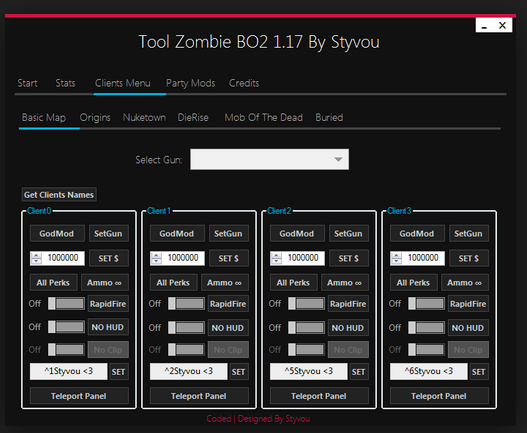Screen dimensions: 527x433
Task: Give All Perks to Client1
Action: pos(173,282)
